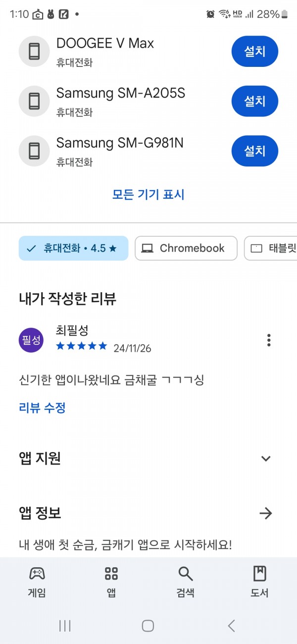Tap the Android home button
This screenshot has width=297, height=644.
[148, 626]
